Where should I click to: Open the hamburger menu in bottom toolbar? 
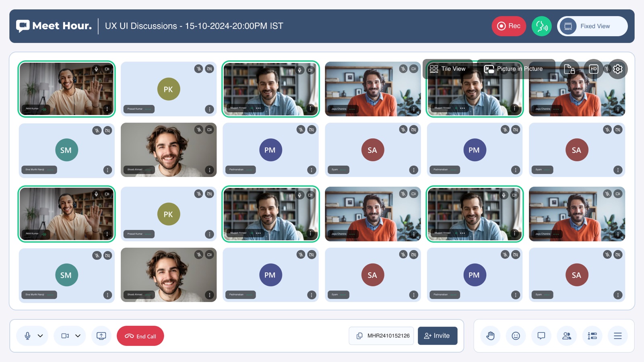(618, 336)
